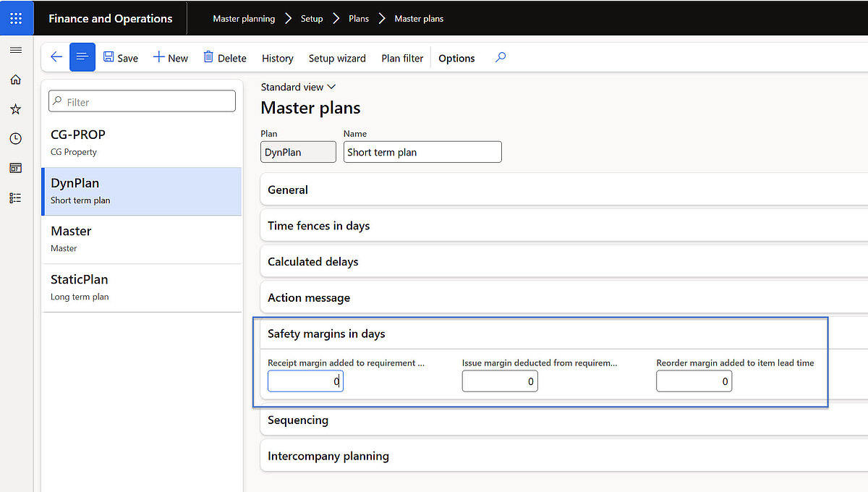This screenshot has height=492, width=868.
Task: Open search with the magnifier icon
Action: [500, 56]
